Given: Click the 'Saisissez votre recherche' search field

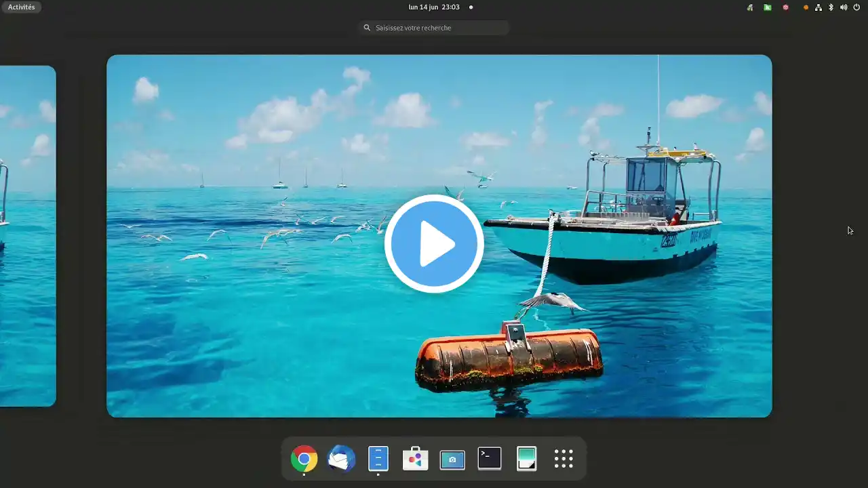Looking at the screenshot, I should click(x=434, y=28).
